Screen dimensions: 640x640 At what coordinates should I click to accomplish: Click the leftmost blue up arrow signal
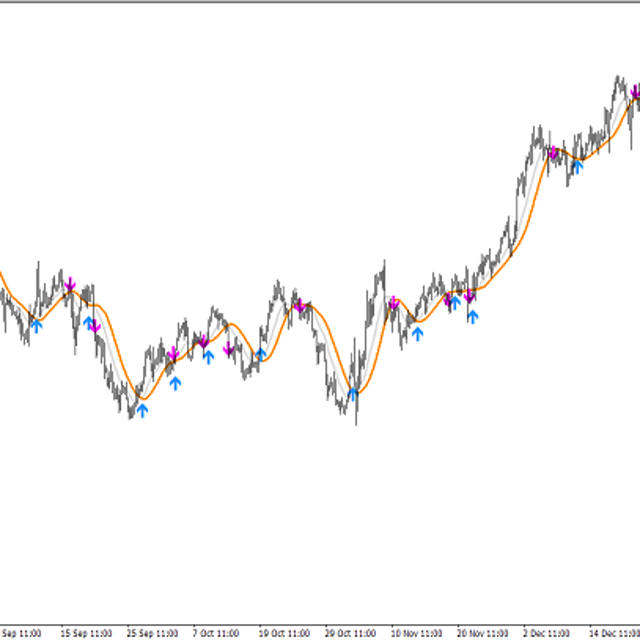click(x=37, y=323)
